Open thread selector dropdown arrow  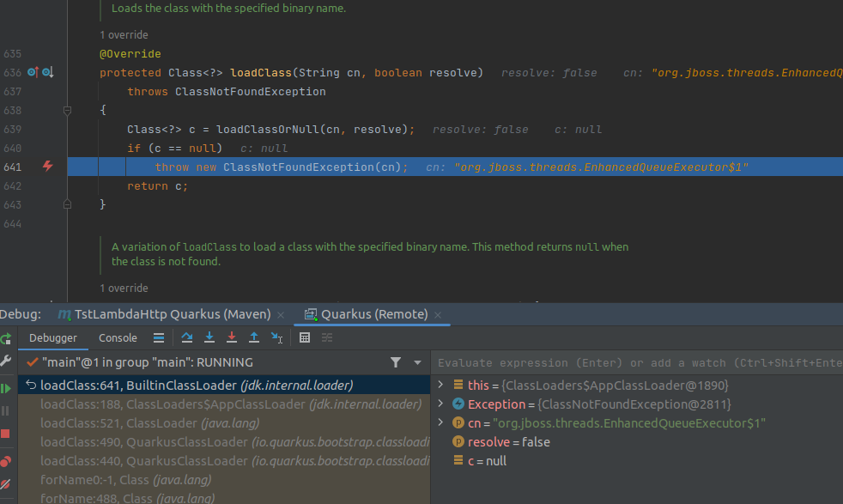pos(417,362)
